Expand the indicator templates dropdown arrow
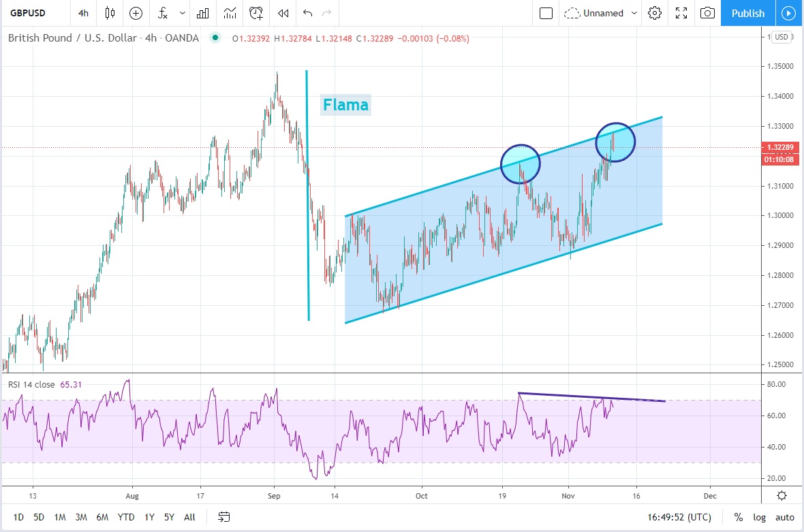 [x=183, y=13]
